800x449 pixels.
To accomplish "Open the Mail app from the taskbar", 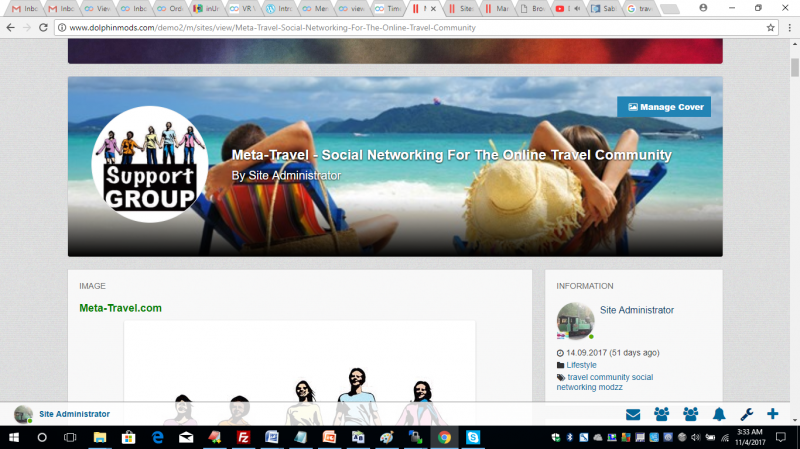I will pyautogui.click(x=186, y=437).
